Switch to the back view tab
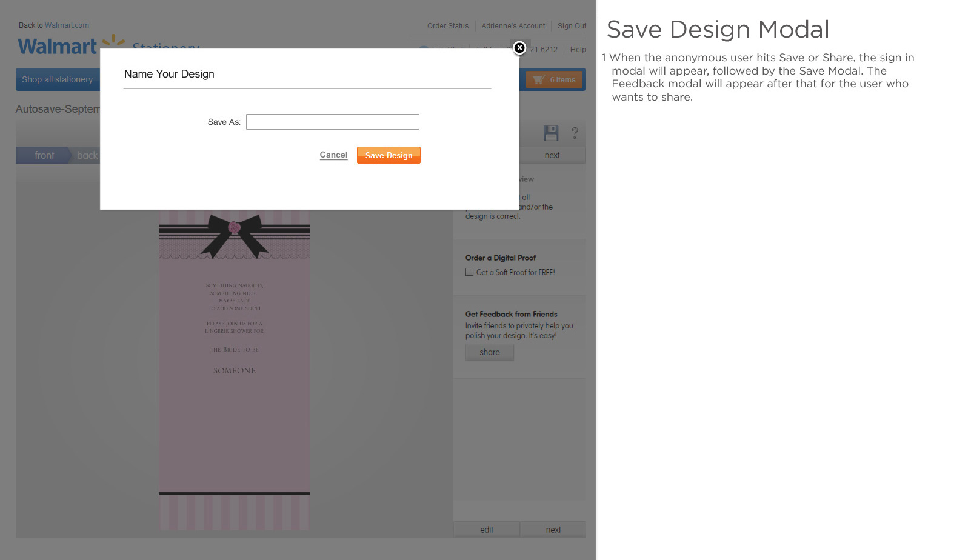The image size is (971, 560). pos(87,155)
